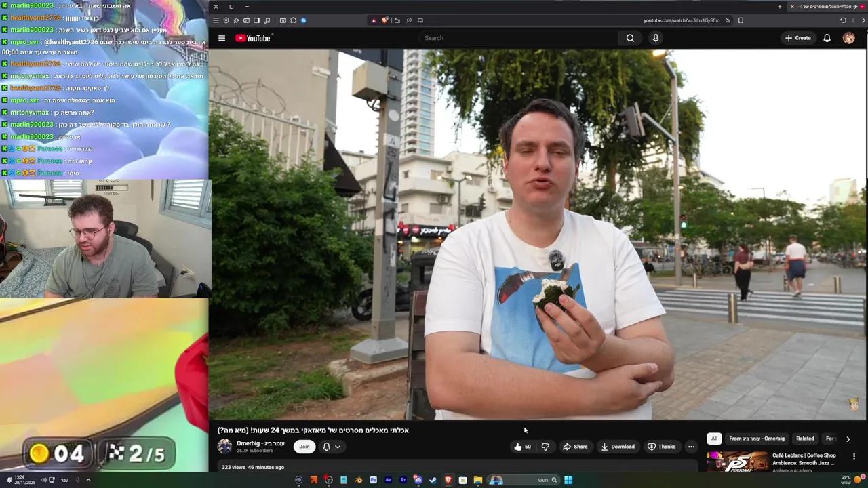Dislike the video with thumbs down
This screenshot has width=868, height=488.
coord(545,447)
